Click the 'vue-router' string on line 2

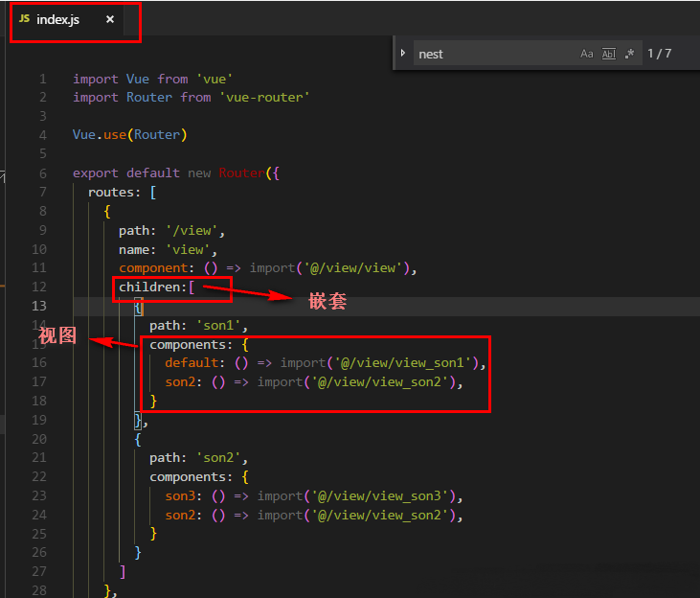coord(264,98)
